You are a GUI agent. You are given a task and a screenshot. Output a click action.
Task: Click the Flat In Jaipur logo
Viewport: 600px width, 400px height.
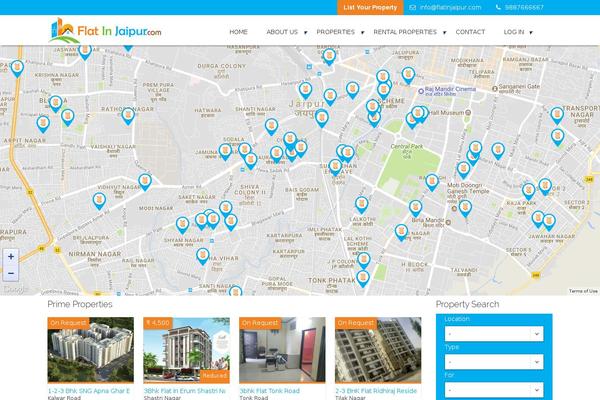tap(106, 31)
